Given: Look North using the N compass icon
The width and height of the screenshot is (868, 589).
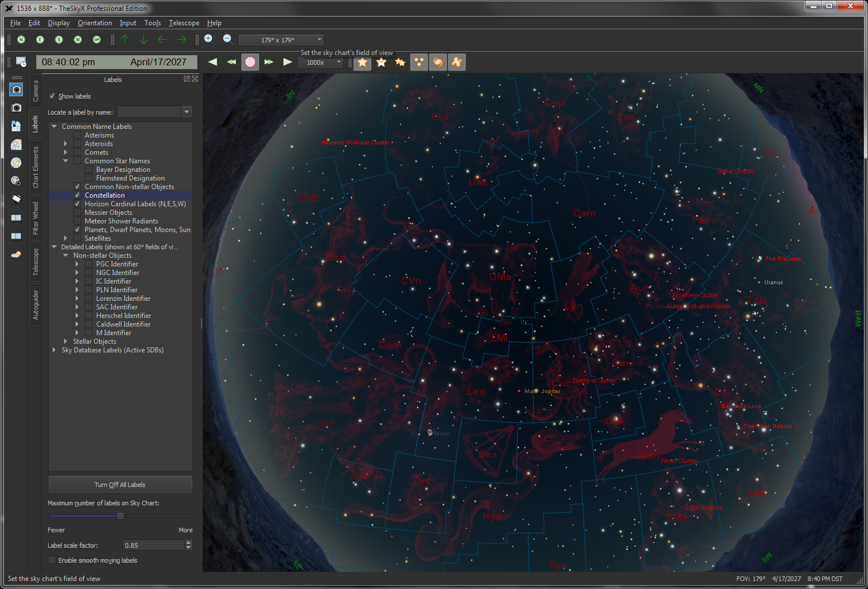Looking at the screenshot, I should coord(21,40).
